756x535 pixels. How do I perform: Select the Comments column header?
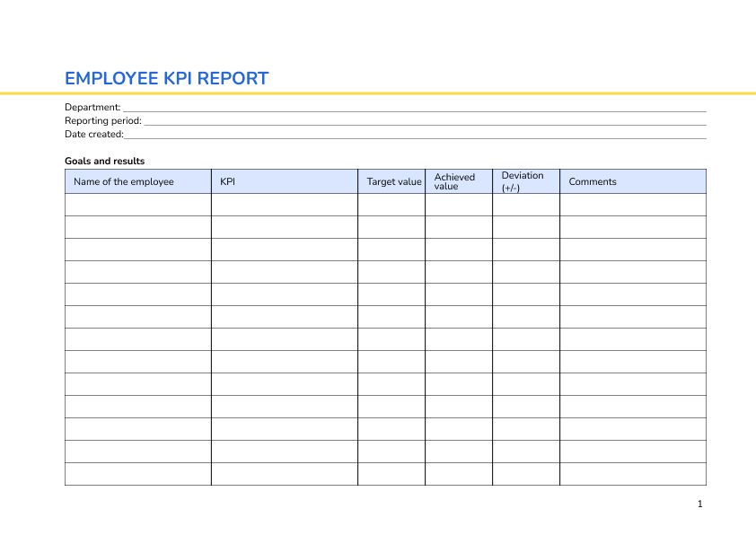click(x=593, y=181)
